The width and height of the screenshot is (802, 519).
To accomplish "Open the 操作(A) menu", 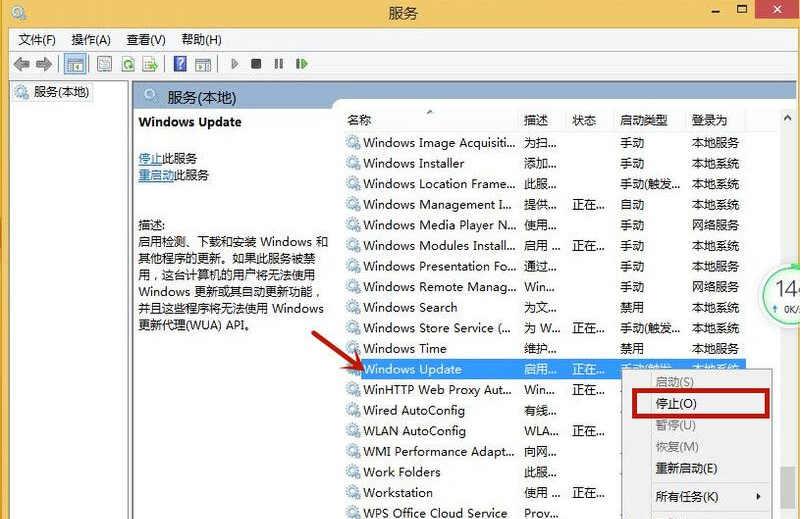I will [91, 40].
